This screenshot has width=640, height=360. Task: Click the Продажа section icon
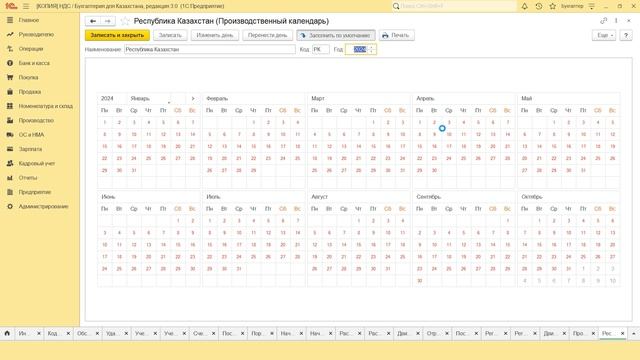10,91
